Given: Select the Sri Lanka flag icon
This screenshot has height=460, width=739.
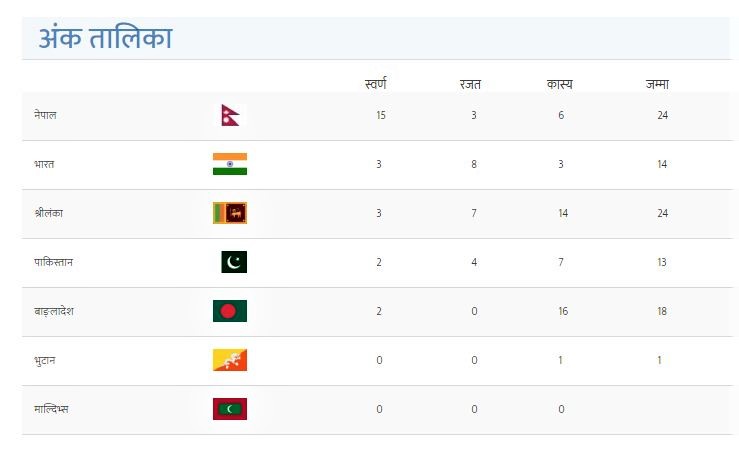Looking at the screenshot, I should click(x=230, y=213).
